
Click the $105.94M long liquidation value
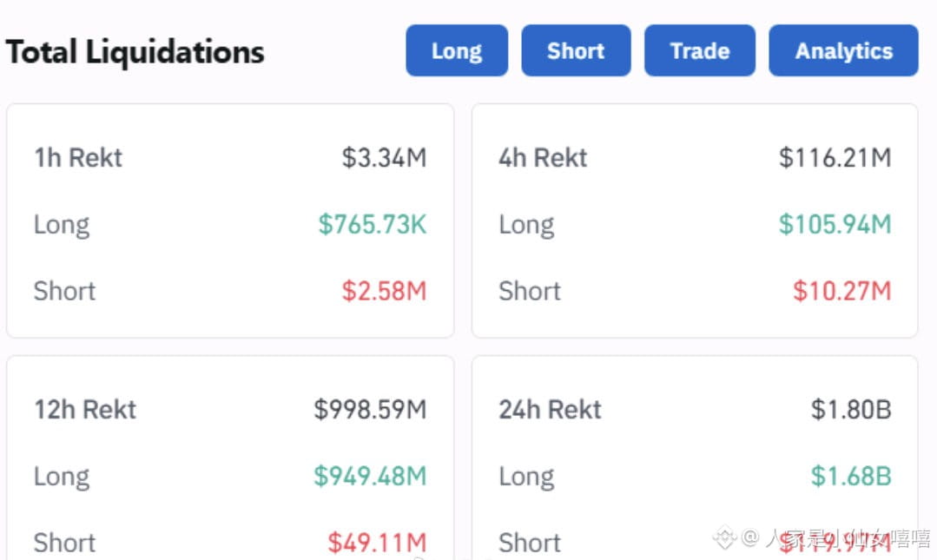835,225
